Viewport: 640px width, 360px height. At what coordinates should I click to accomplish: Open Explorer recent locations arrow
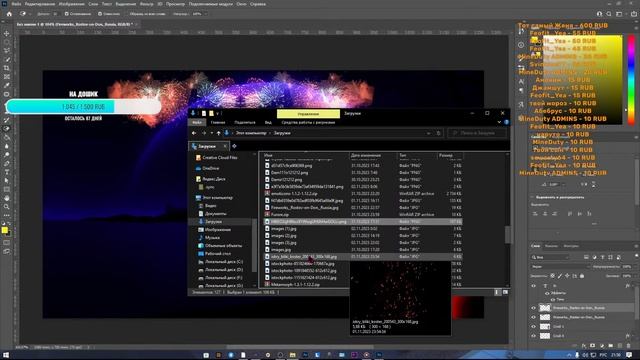click(x=211, y=133)
